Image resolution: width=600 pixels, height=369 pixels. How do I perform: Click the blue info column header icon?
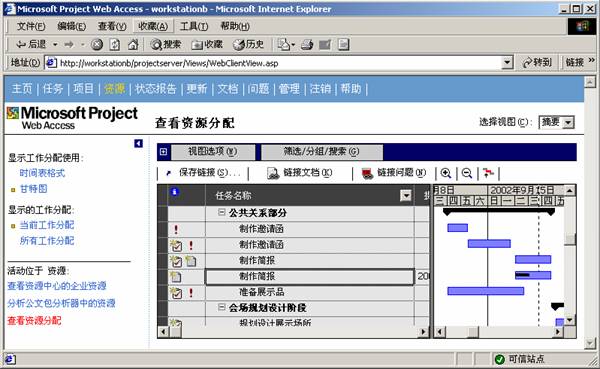174,192
